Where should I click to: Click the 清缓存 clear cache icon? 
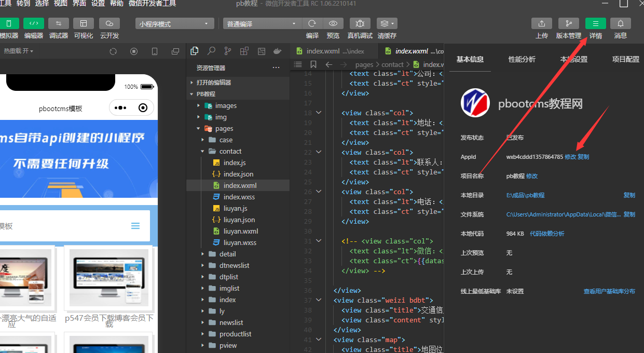pyautogui.click(x=384, y=24)
